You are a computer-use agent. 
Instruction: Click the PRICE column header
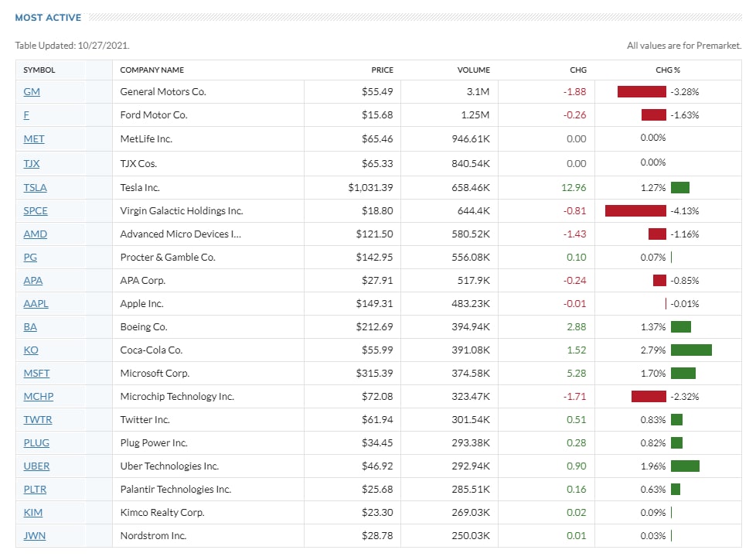(x=383, y=70)
